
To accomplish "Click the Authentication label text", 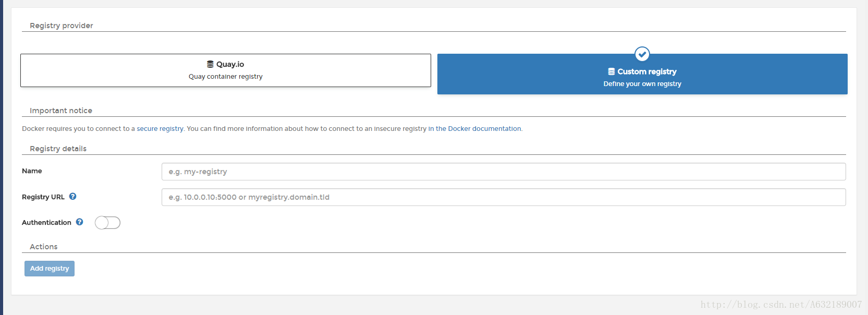I will (46, 223).
